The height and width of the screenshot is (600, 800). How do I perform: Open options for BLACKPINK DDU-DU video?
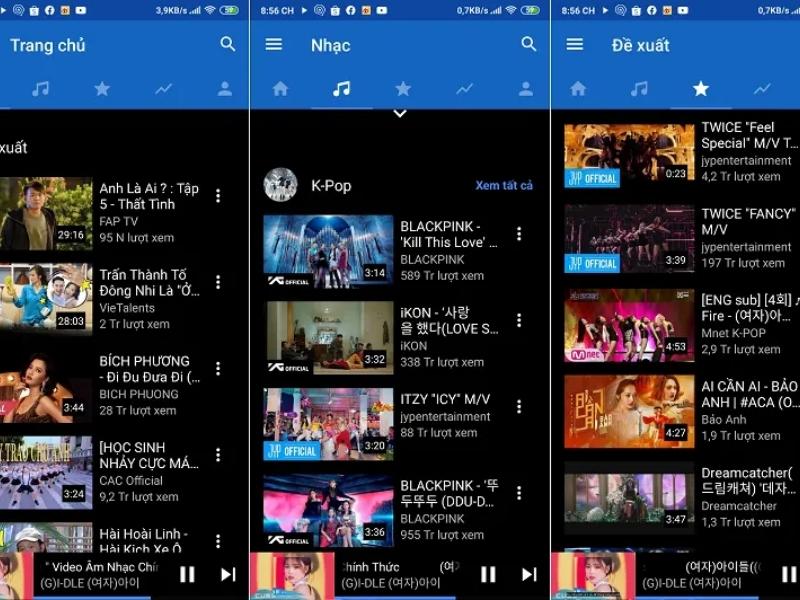[519, 492]
